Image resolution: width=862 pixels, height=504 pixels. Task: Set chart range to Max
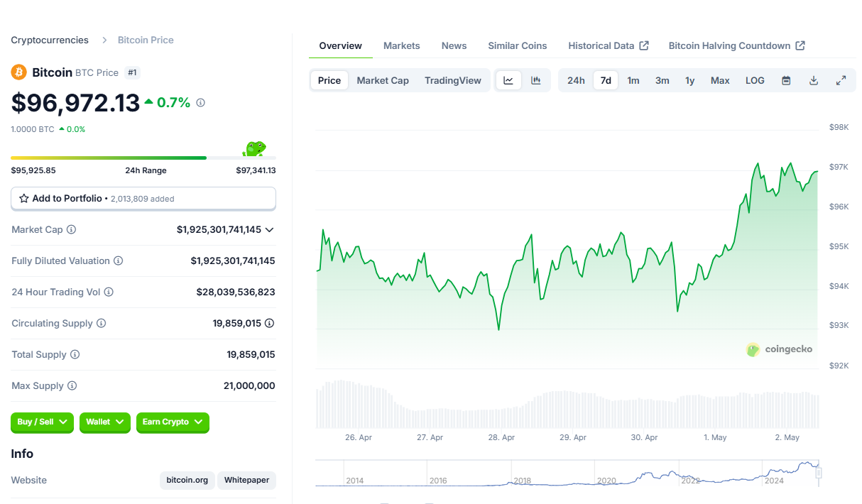click(x=720, y=80)
